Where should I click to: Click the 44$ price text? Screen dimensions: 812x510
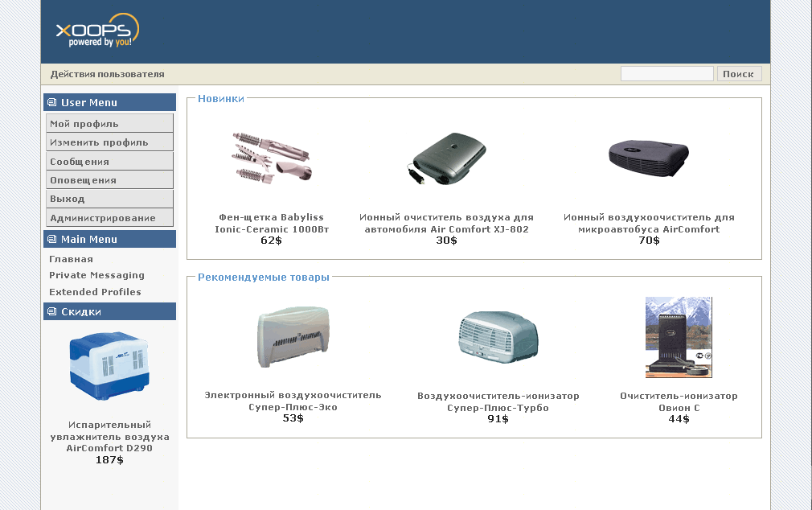679,418
